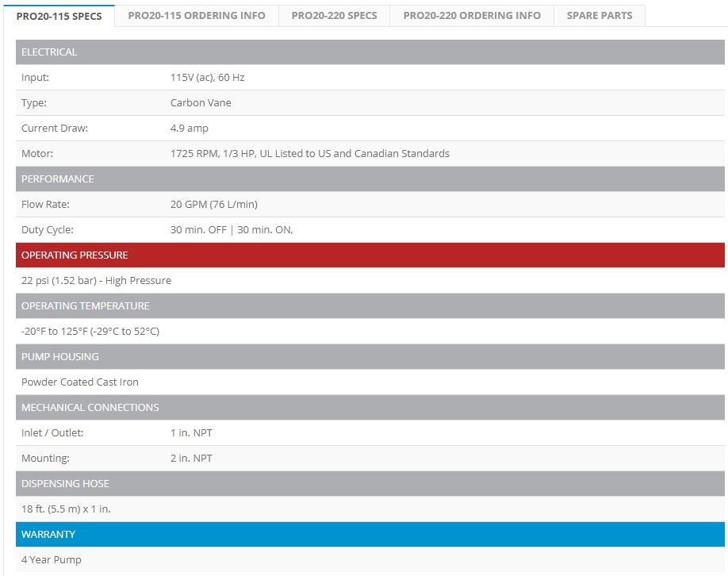Click the text "-20°F to 125°F (-29°C to 52°C)"
This screenshot has width=728, height=576.
coord(90,331)
